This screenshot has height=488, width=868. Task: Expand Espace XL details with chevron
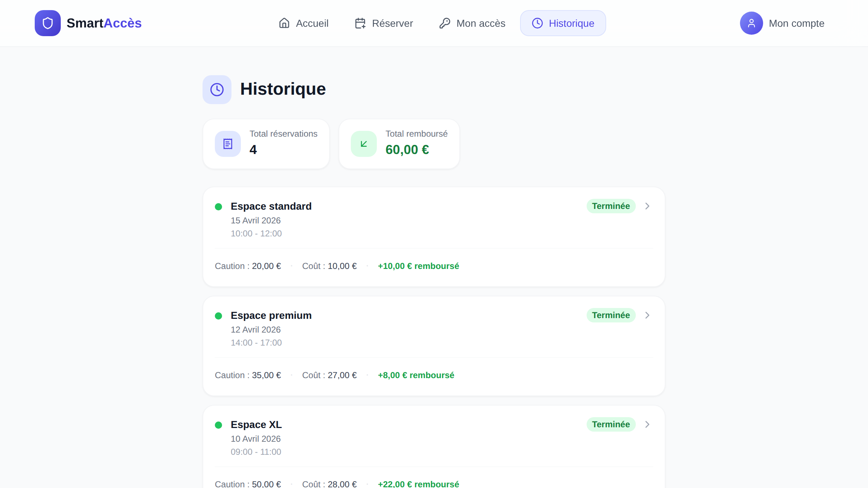tap(647, 424)
